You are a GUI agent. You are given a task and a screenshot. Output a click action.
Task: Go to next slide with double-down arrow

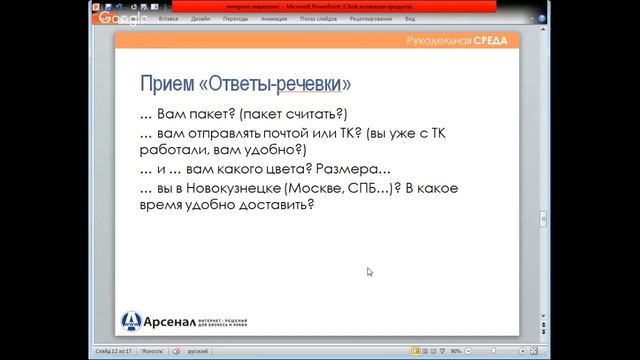coord(543,332)
